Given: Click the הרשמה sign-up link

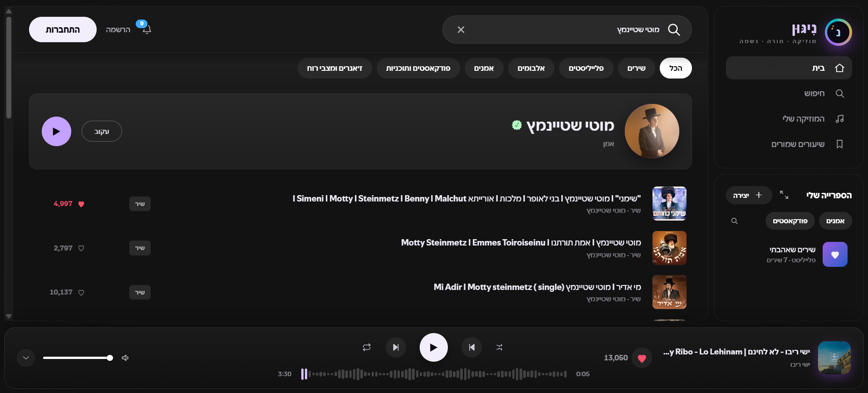Looking at the screenshot, I should pyautogui.click(x=118, y=29).
